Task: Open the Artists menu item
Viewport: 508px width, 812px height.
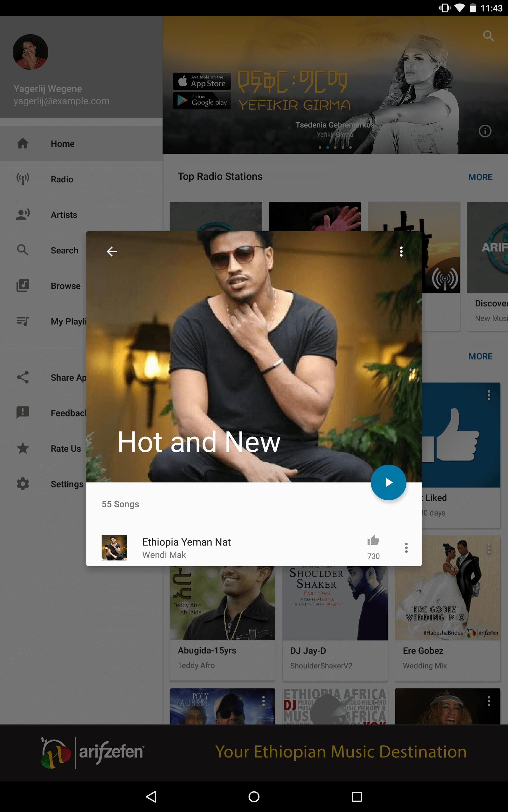Action: tap(81, 215)
